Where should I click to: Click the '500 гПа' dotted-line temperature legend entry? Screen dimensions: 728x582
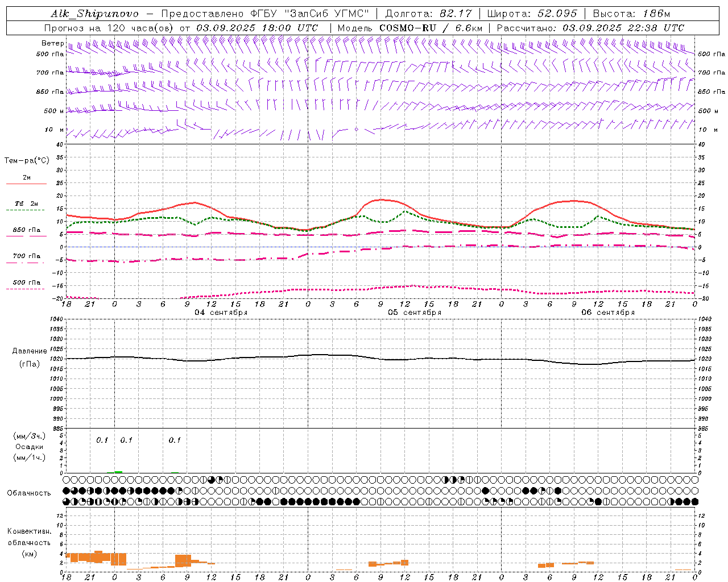(x=27, y=282)
